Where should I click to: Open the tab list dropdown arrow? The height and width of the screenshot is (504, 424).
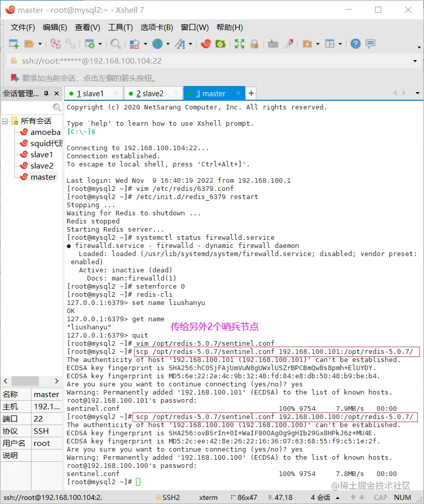417,93
